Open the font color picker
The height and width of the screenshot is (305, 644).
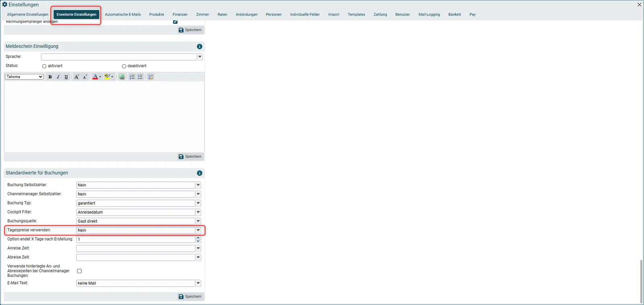pyautogui.click(x=97, y=77)
